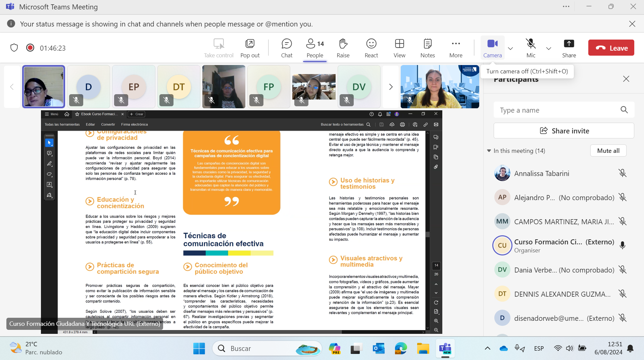This screenshot has height=360, width=644.
Task: Pop out the shared content
Action: (250, 48)
